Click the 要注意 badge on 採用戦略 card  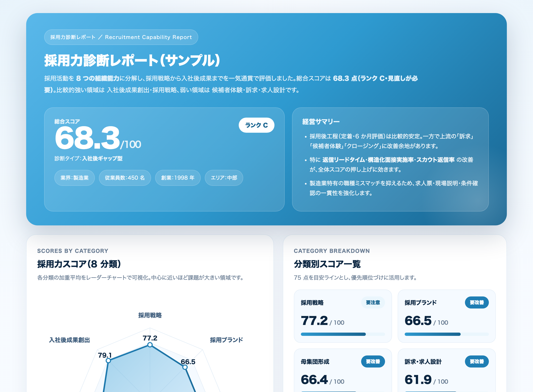coord(373,302)
